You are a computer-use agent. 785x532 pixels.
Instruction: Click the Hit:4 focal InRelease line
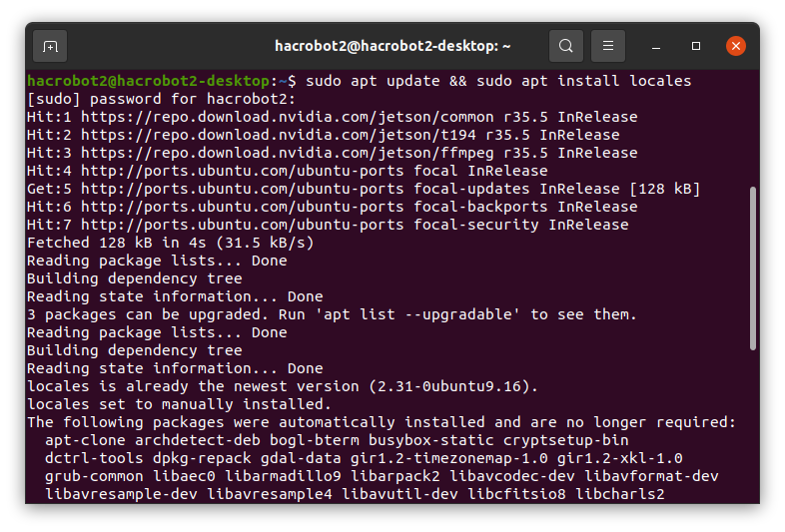[x=288, y=171]
